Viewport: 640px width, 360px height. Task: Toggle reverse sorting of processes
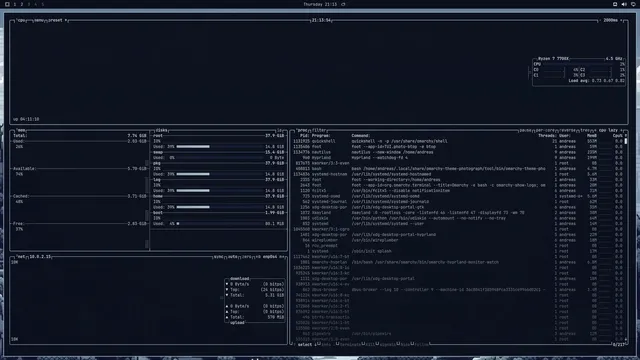point(567,130)
